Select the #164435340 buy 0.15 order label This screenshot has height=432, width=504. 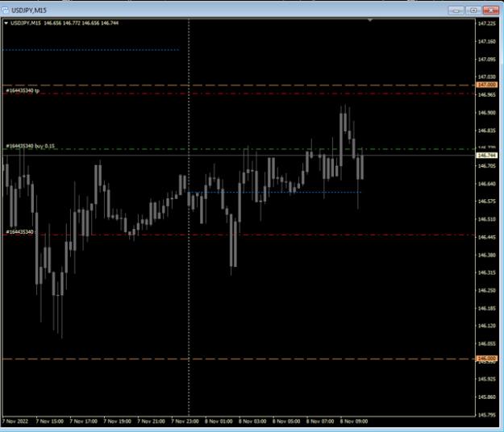[x=30, y=146]
